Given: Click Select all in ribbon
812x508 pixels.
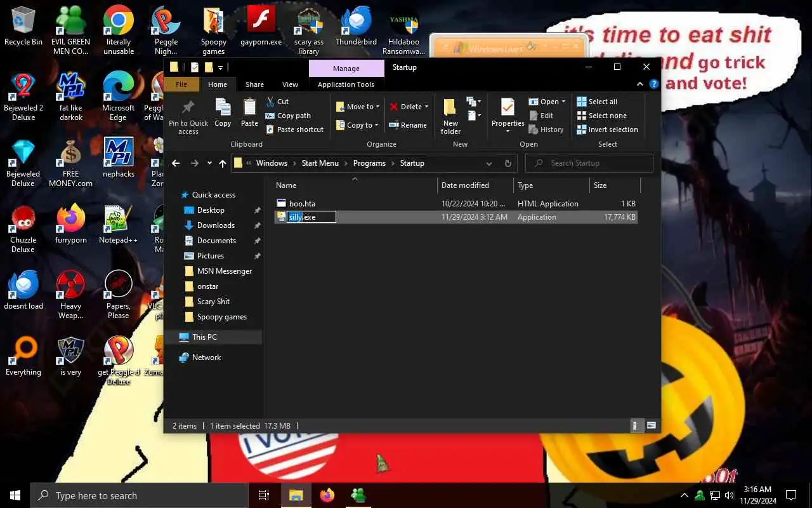Looking at the screenshot, I should 597,102.
